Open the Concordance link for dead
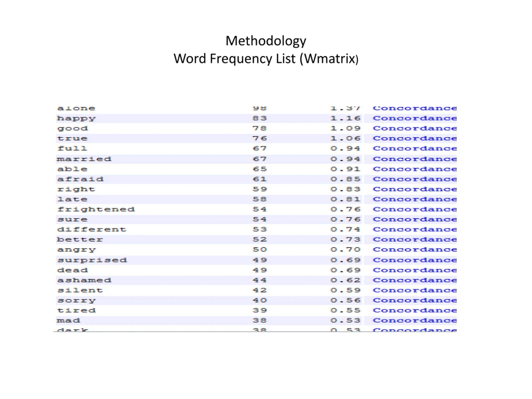The image size is (532, 399). pos(415,271)
